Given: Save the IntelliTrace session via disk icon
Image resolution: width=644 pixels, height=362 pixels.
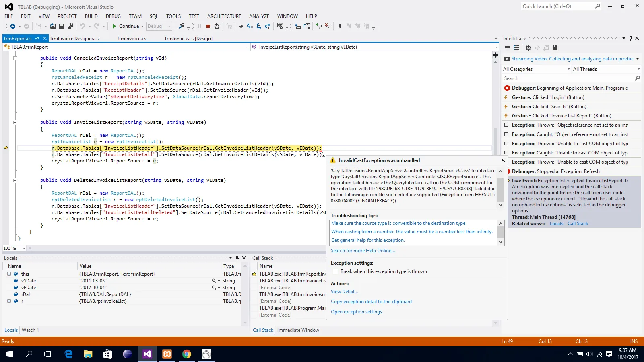Looking at the screenshot, I should tap(555, 48).
